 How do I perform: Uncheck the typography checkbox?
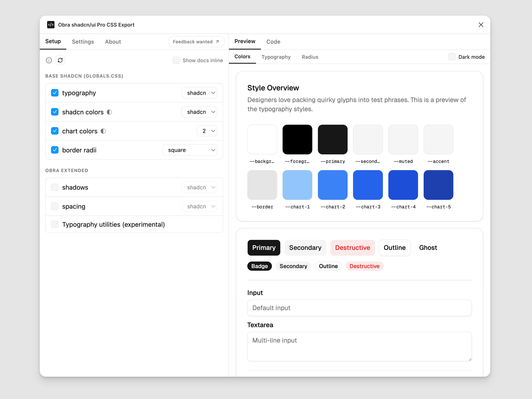pos(55,93)
